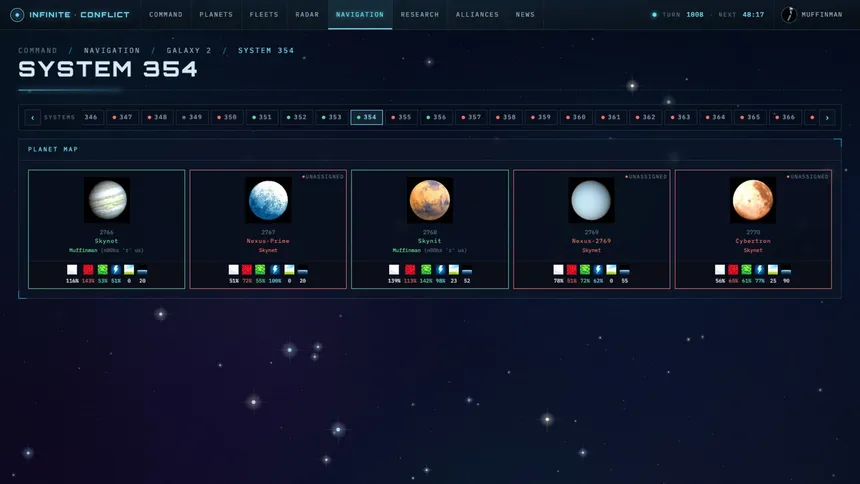The image size is (860, 484).
Task: Click Nexus-2769's lightning energy icon
Action: tap(598, 269)
